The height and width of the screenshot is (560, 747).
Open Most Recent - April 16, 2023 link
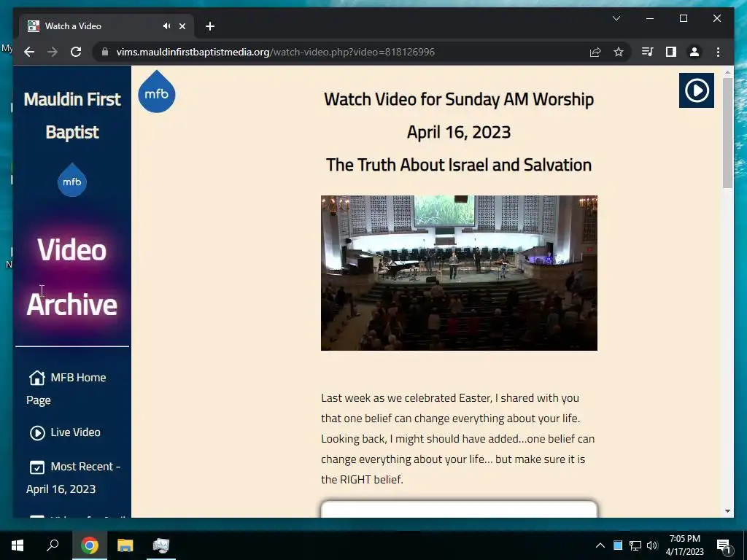[x=74, y=478]
